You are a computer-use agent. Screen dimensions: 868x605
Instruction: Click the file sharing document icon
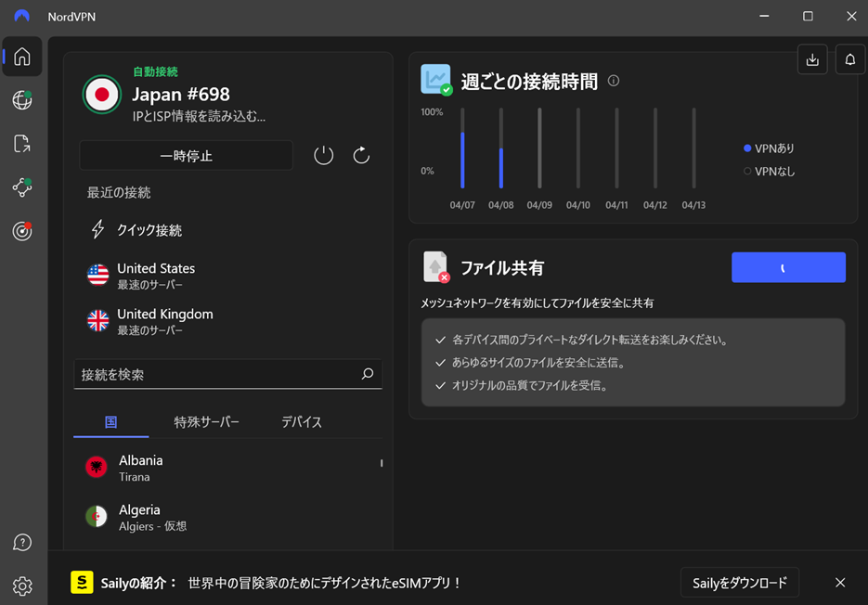click(436, 267)
